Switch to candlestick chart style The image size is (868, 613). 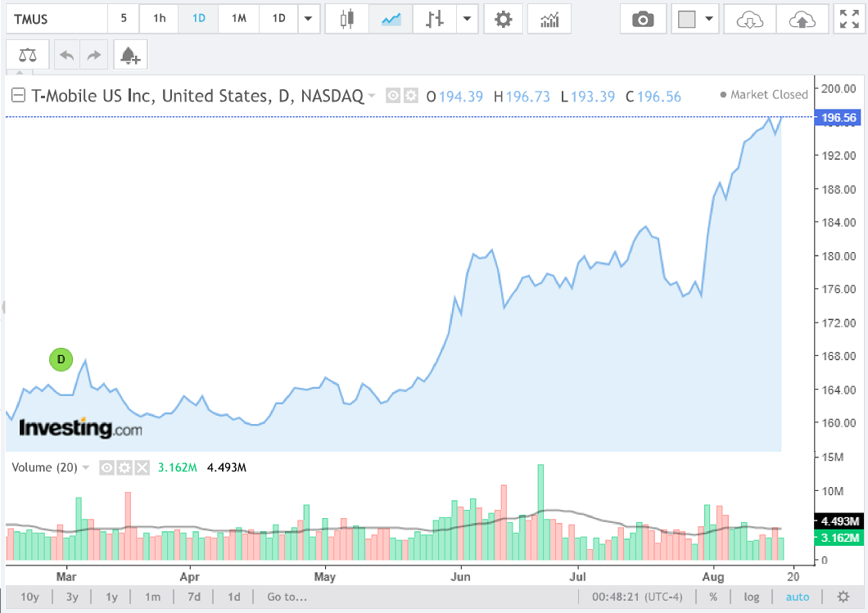(347, 19)
